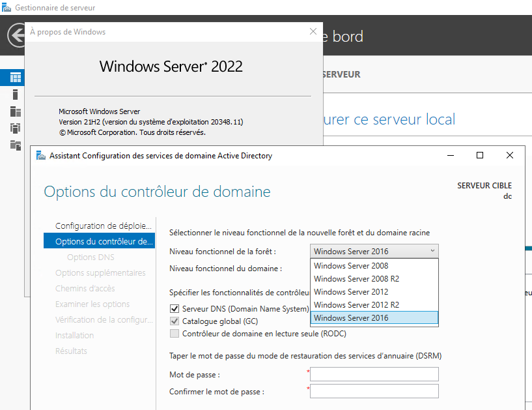
Task: Collapse the forest functional level dropdown
Action: (x=432, y=251)
